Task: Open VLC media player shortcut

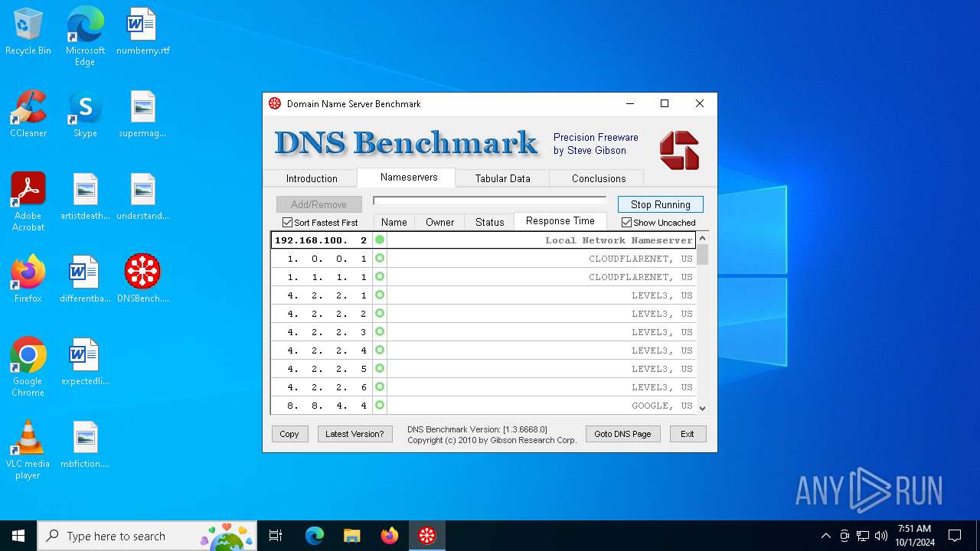Action: (28, 450)
